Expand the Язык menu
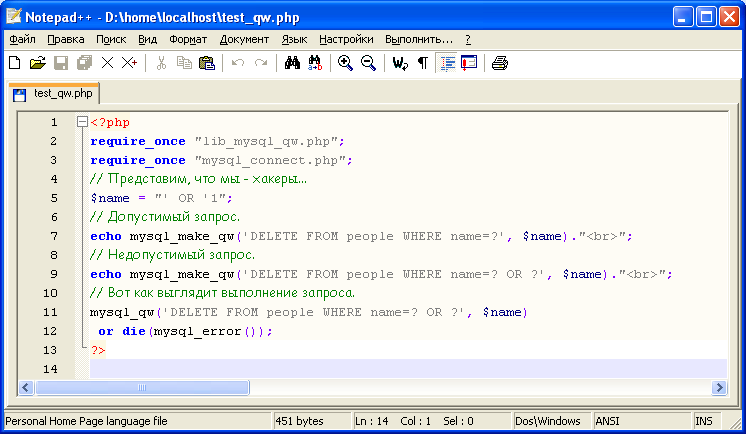Viewport: 746px width, 434px height. click(x=294, y=39)
